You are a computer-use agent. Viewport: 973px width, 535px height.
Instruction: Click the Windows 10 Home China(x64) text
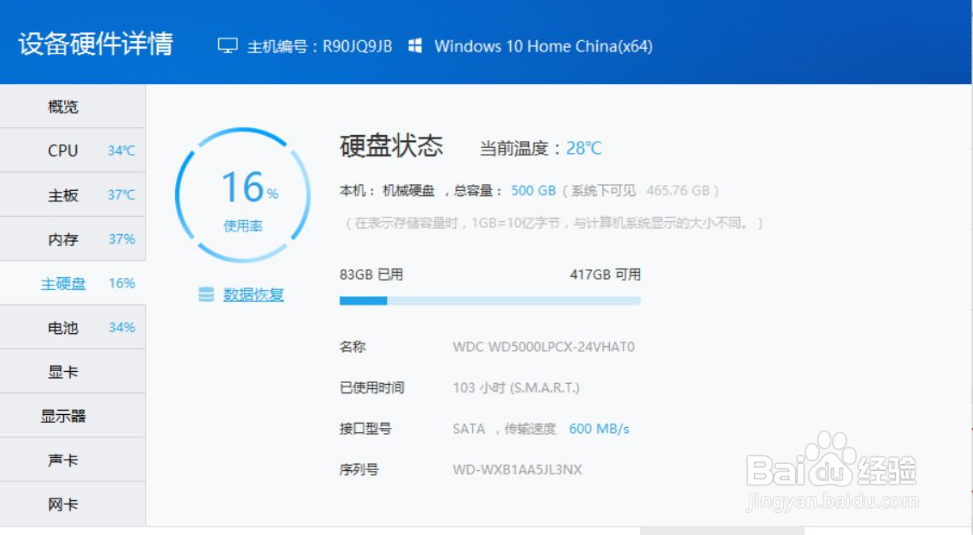[x=544, y=47]
